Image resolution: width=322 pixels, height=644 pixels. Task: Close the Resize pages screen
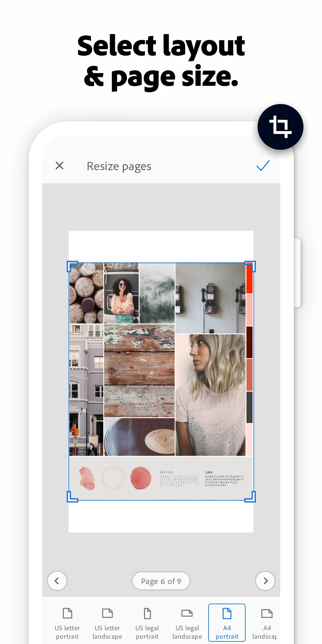tap(59, 166)
